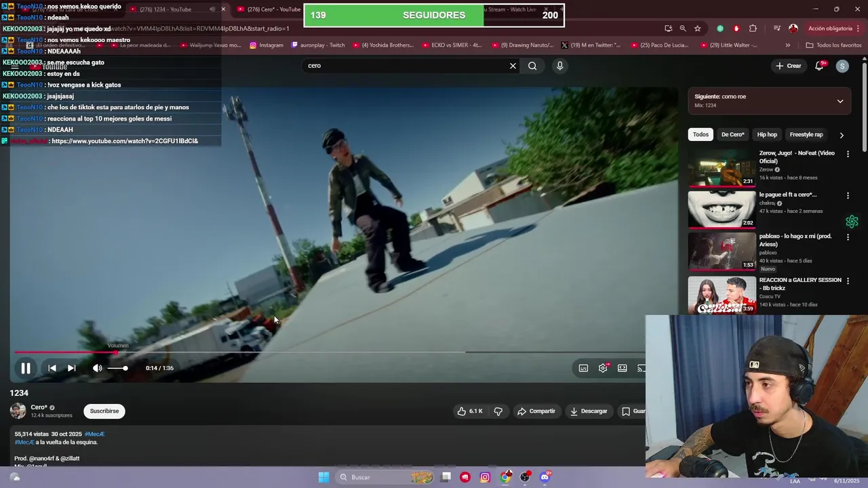Toggle subtitles on the video player
This screenshot has width=868, height=488.
[583, 368]
